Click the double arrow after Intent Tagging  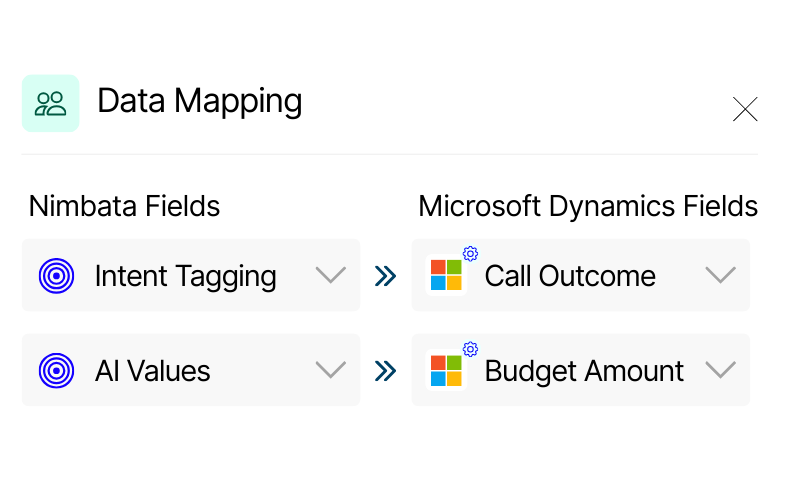[x=385, y=276]
